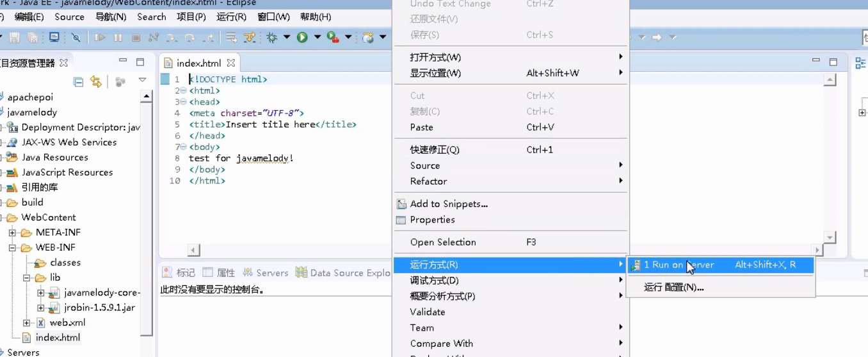This screenshot has height=357, width=868.
Task: Close the project explorer view tab
Action: coord(63,63)
